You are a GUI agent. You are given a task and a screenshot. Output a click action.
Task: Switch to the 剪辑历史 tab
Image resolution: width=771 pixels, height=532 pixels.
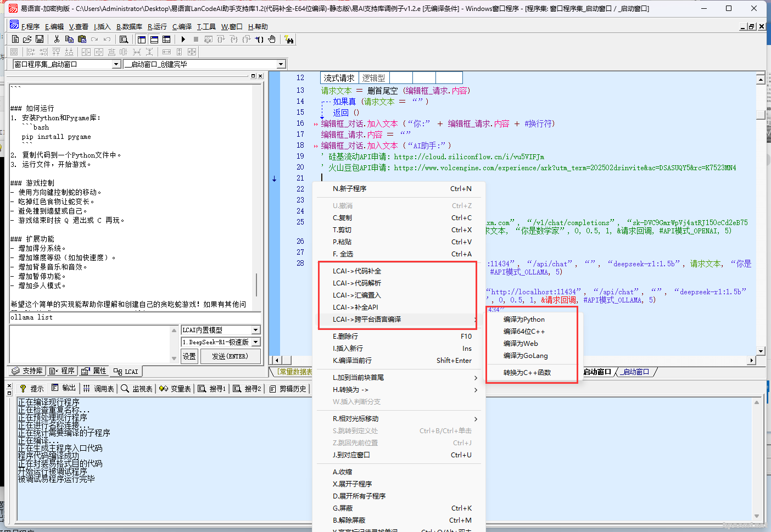(x=287, y=389)
